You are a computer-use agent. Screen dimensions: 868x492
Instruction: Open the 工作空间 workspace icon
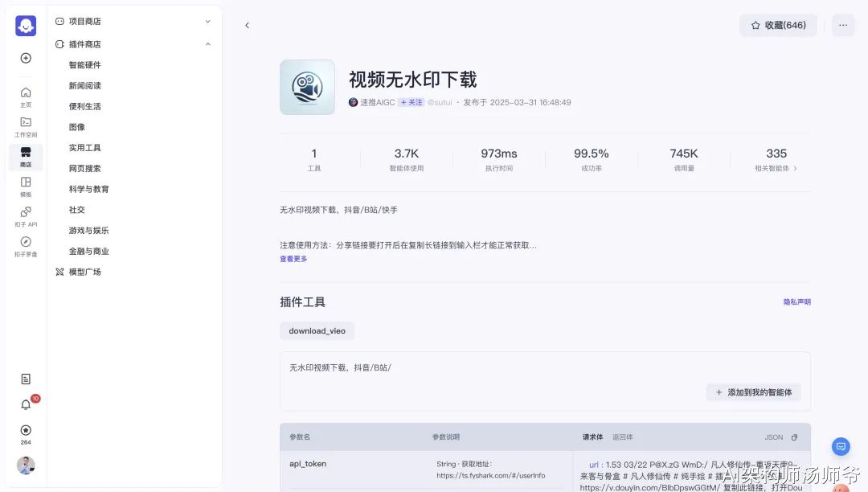pos(26,127)
